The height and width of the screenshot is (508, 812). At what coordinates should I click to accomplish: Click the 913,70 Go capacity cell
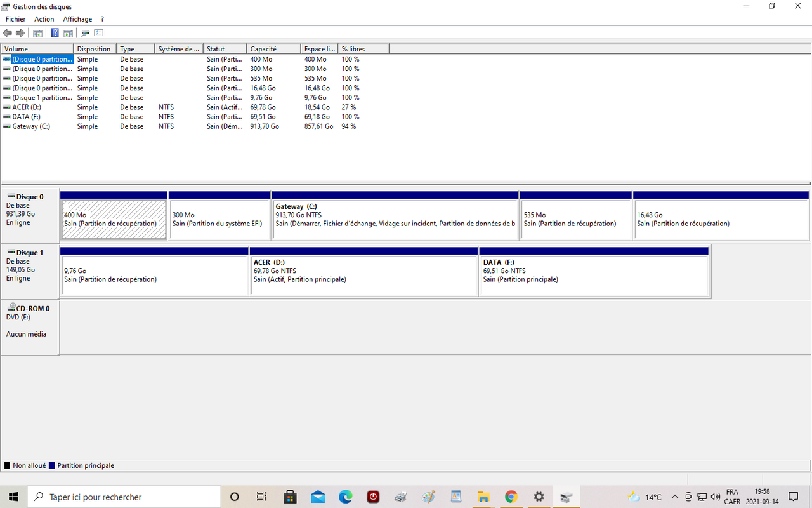[265, 126]
